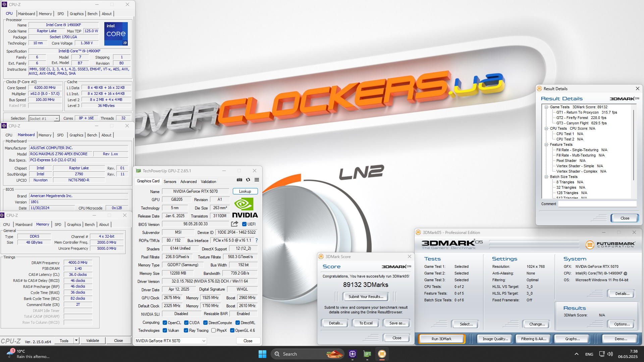644x362 pixels.
Task: Click the Comment input field
Action: 597,204
